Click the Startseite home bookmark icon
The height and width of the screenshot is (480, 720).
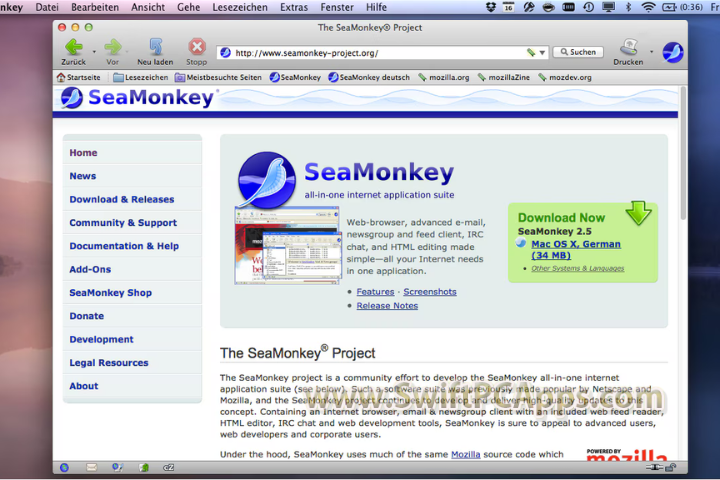click(61, 77)
